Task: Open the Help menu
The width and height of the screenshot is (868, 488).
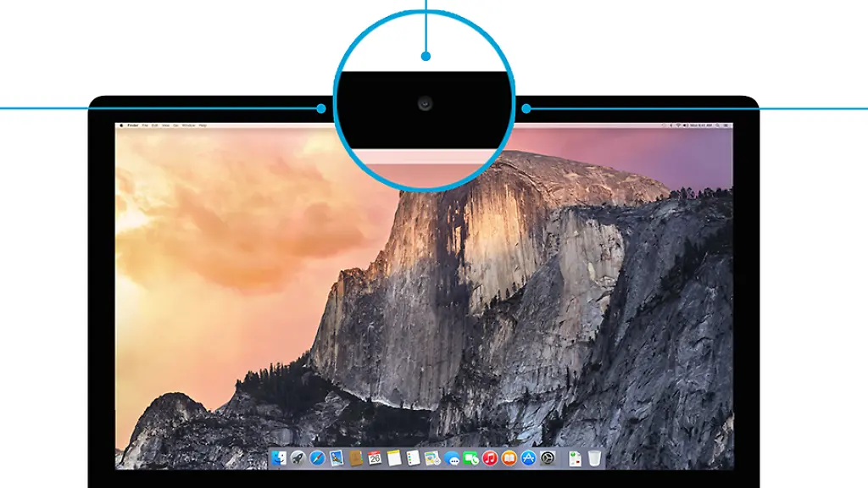Action: point(203,125)
